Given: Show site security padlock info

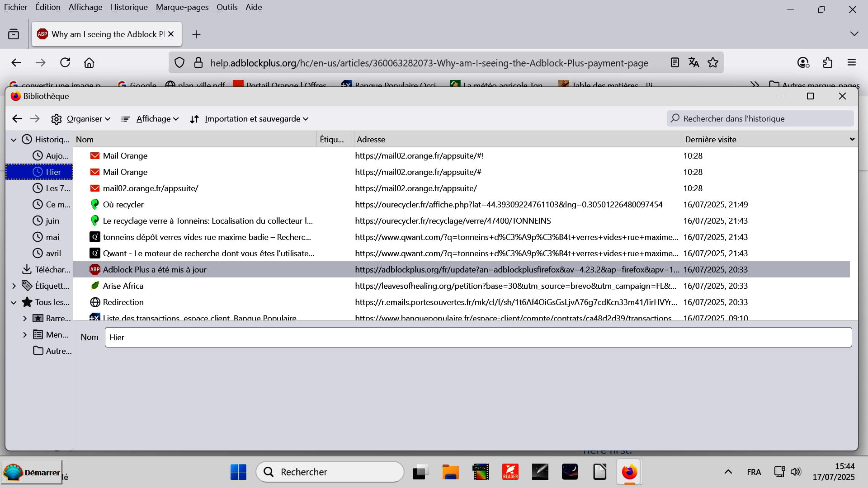Looking at the screenshot, I should (198, 63).
